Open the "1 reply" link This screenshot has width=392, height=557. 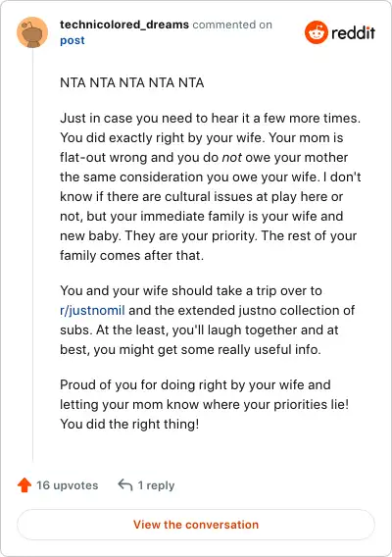(156, 485)
